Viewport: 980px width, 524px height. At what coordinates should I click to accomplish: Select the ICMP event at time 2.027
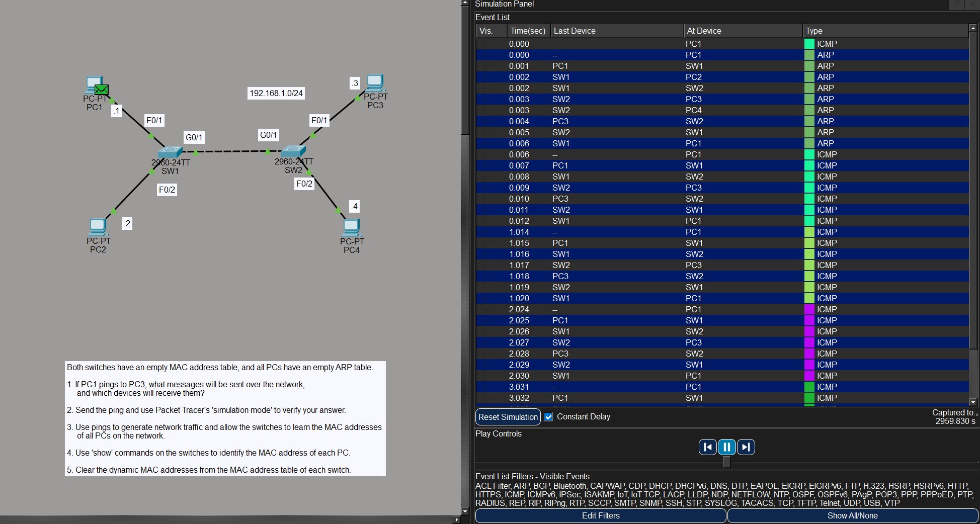pos(722,342)
